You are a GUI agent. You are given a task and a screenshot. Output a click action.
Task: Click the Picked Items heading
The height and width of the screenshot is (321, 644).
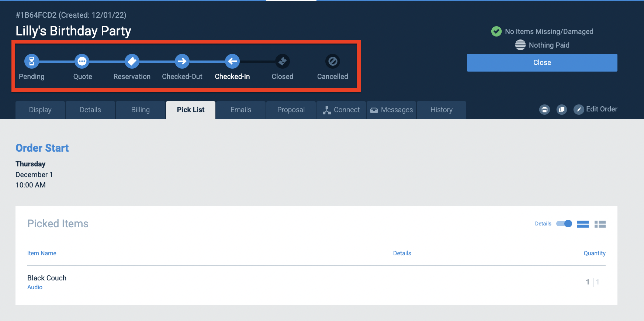tap(58, 224)
